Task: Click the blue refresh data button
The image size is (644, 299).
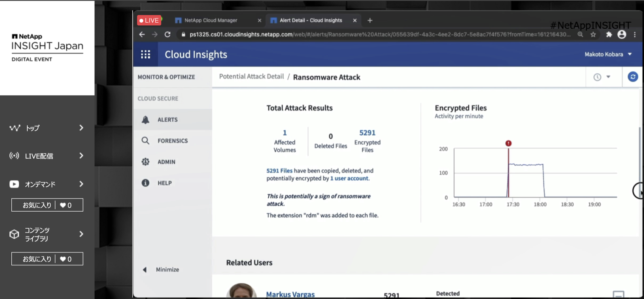Action: point(633,77)
